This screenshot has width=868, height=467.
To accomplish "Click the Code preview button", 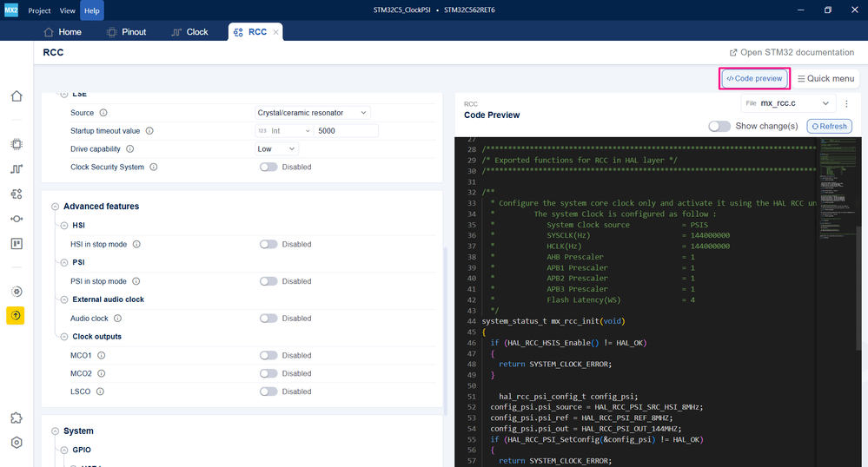I will pyautogui.click(x=754, y=79).
